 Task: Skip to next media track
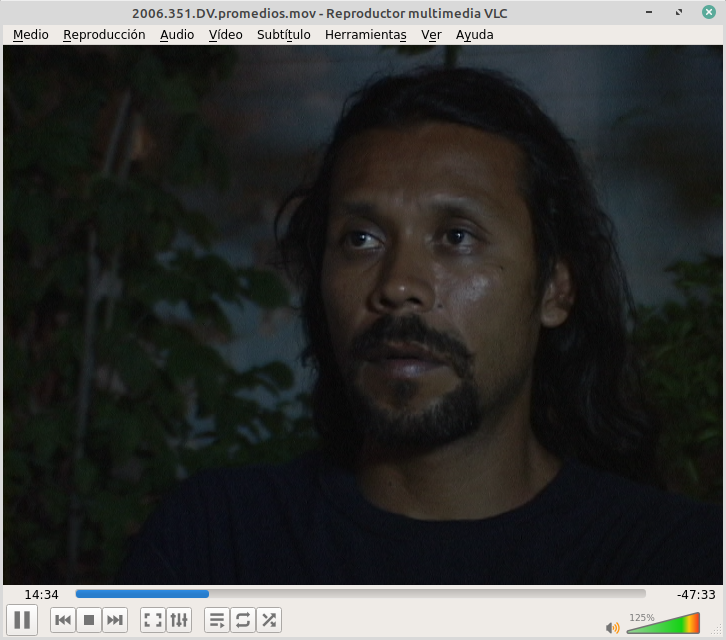115,620
